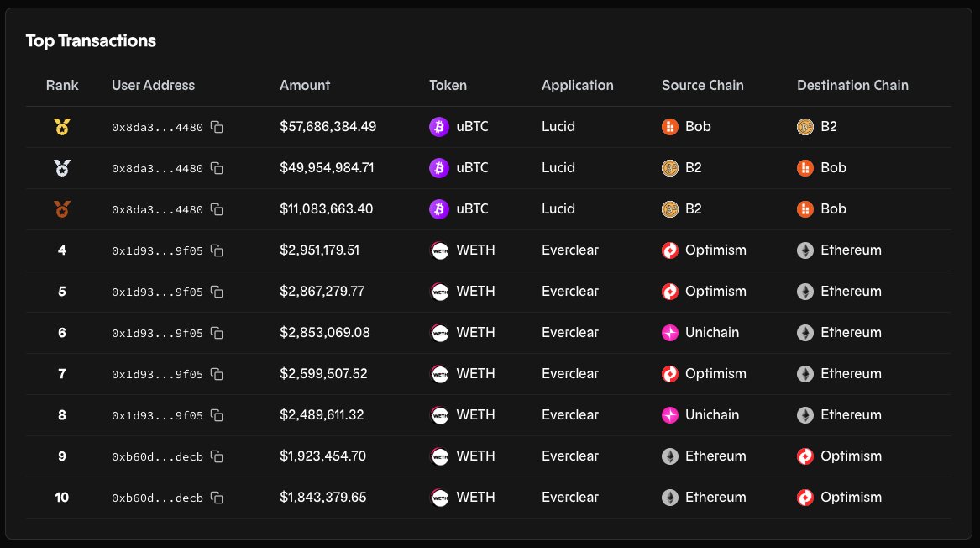Image resolution: width=980 pixels, height=548 pixels.
Task: Click the User Address column header
Action: point(153,85)
